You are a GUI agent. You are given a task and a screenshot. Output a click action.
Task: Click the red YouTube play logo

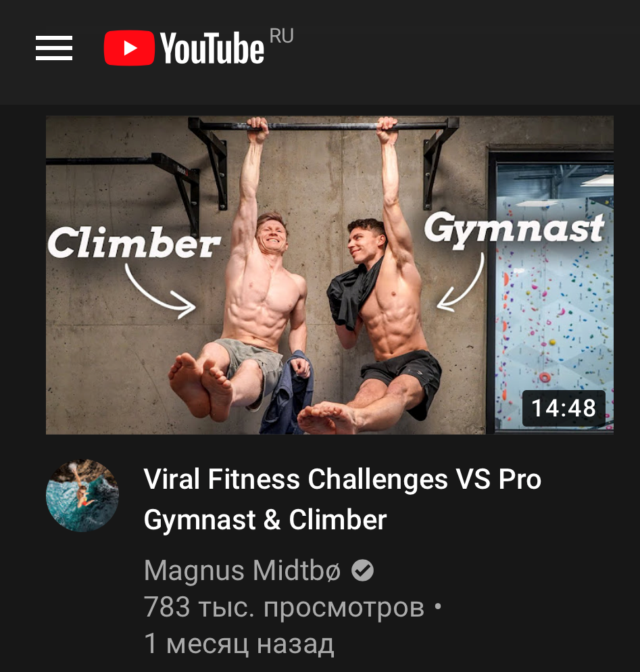129,48
